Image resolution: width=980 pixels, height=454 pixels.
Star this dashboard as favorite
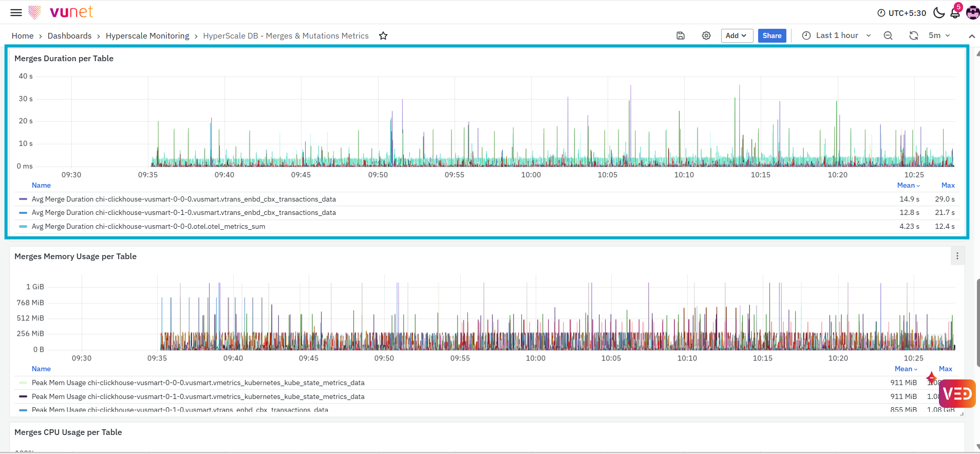tap(383, 36)
